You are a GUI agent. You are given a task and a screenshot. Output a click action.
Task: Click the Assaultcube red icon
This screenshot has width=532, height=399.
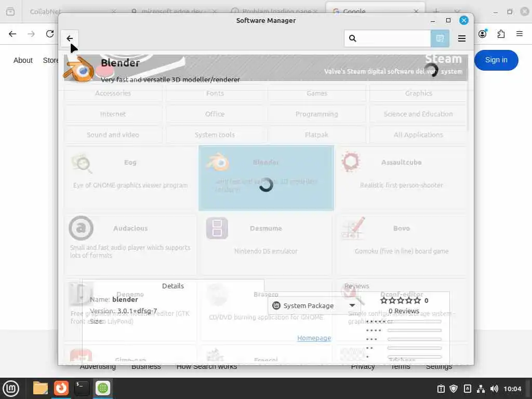pyautogui.click(x=351, y=162)
